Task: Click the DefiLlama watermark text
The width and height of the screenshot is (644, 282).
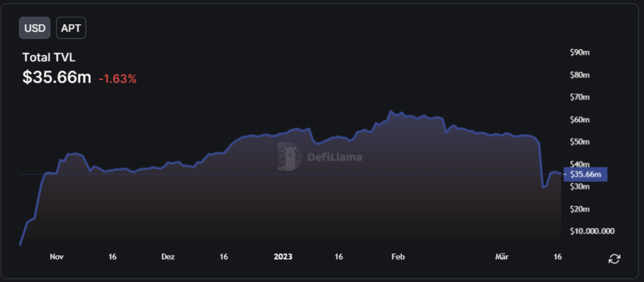Action: pos(335,157)
